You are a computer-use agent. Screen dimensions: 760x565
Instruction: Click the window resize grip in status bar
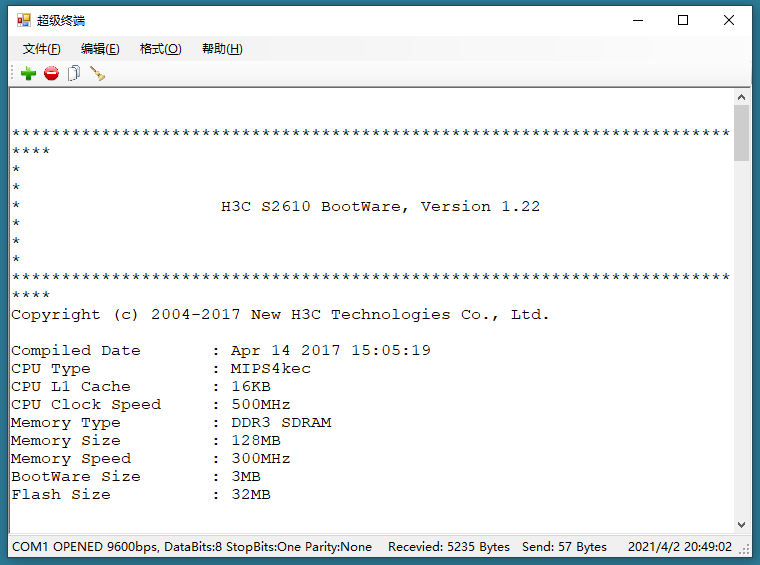point(744,549)
